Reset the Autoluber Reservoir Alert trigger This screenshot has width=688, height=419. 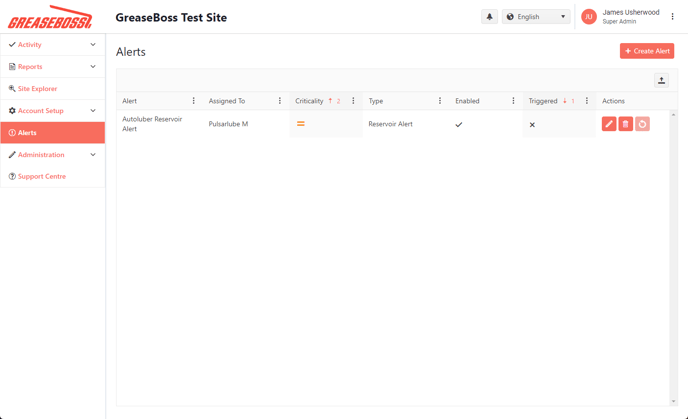[x=642, y=124]
